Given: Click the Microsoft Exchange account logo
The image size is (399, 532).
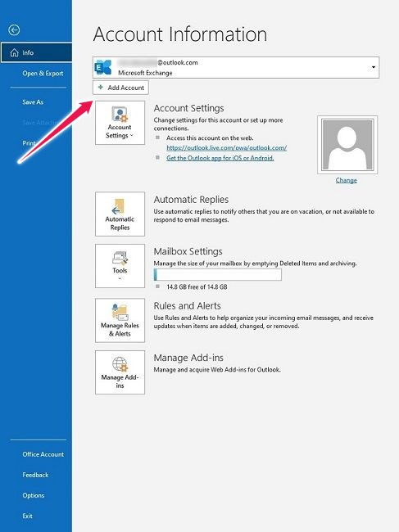Looking at the screenshot, I should pos(103,67).
